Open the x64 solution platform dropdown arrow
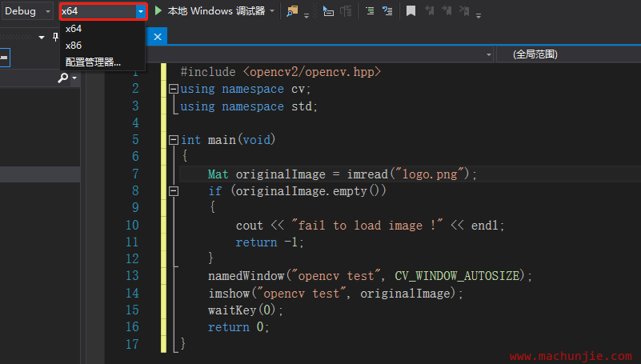 (141, 11)
